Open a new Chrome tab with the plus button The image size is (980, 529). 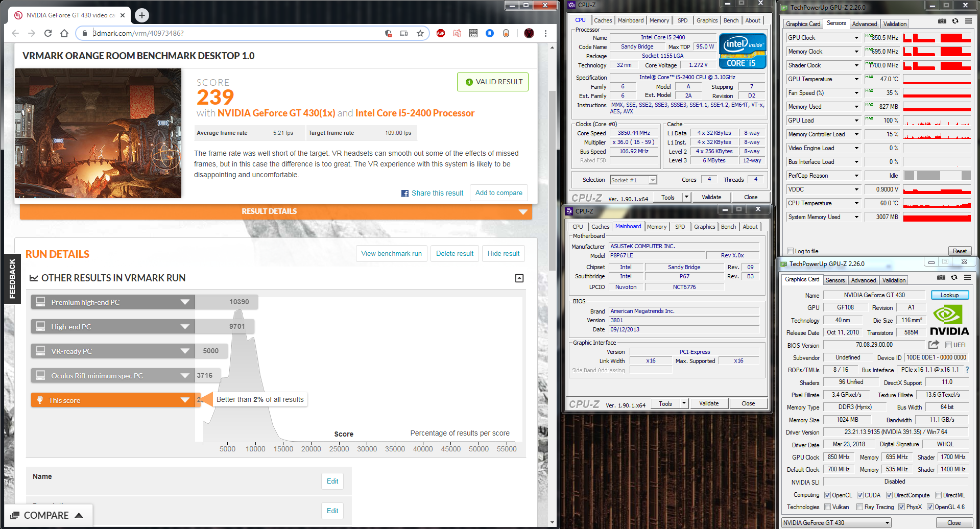pos(142,15)
